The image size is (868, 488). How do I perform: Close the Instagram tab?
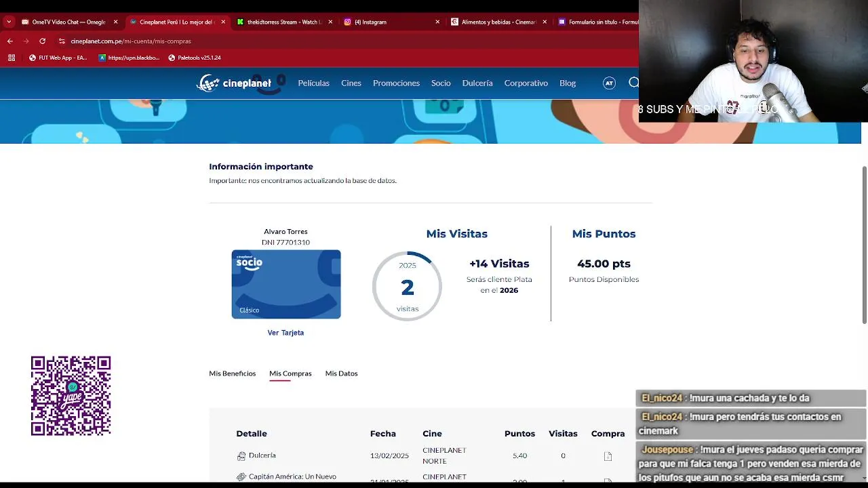click(437, 22)
